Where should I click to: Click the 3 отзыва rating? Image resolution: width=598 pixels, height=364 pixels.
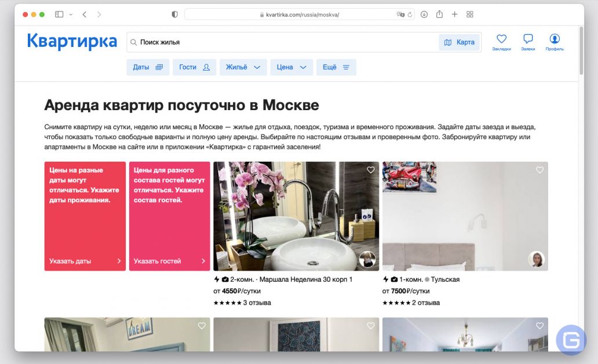[x=242, y=303]
